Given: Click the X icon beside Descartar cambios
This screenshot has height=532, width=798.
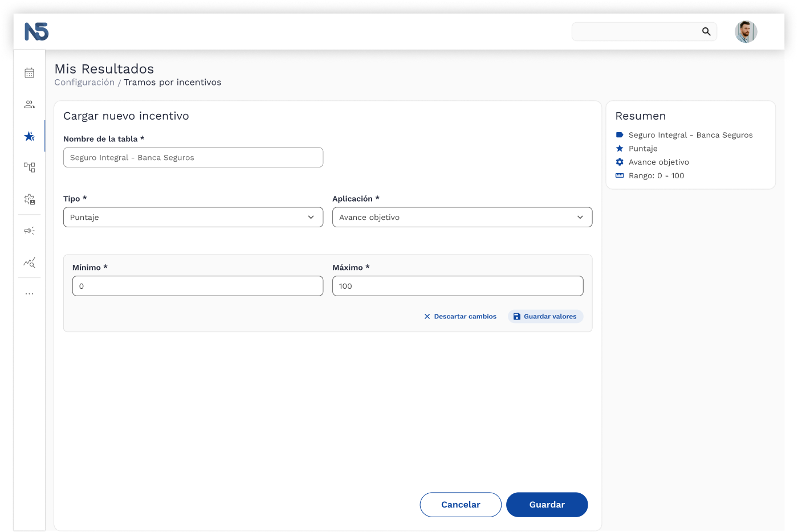Looking at the screenshot, I should tap(427, 316).
